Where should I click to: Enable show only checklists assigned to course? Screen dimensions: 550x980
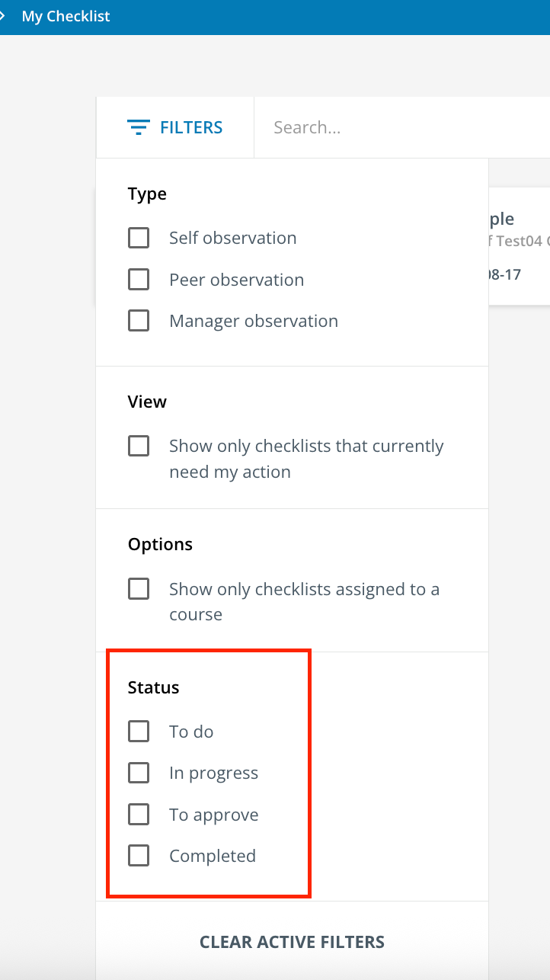click(x=139, y=589)
